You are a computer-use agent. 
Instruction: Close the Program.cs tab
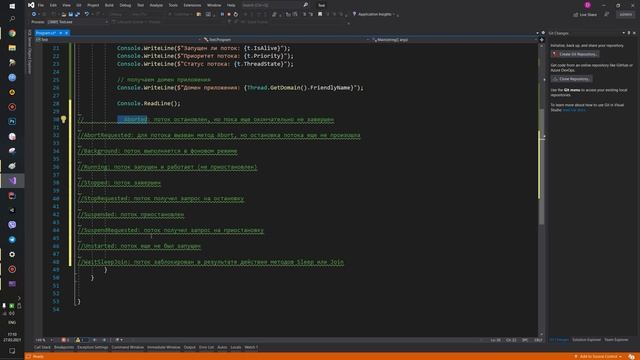pyautogui.click(x=67, y=33)
